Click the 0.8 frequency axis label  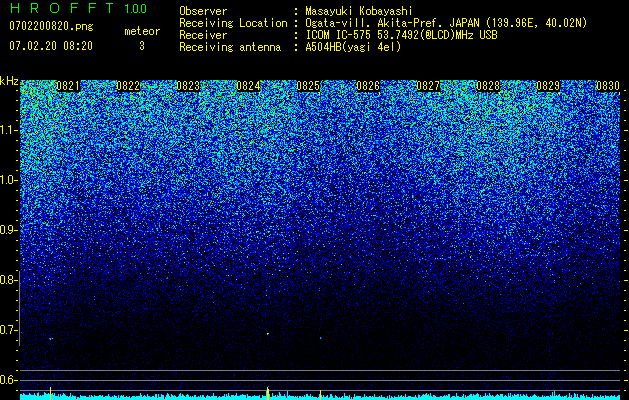(8, 280)
